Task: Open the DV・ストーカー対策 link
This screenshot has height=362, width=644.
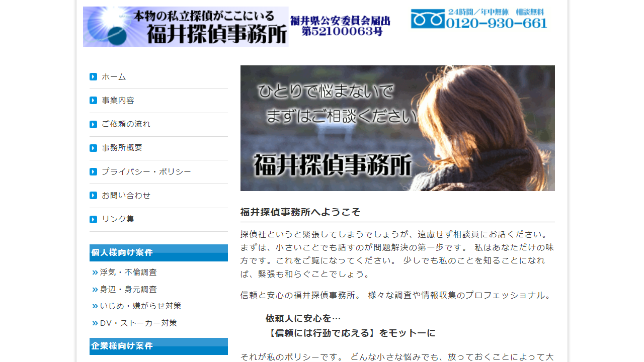Action: pos(138,323)
